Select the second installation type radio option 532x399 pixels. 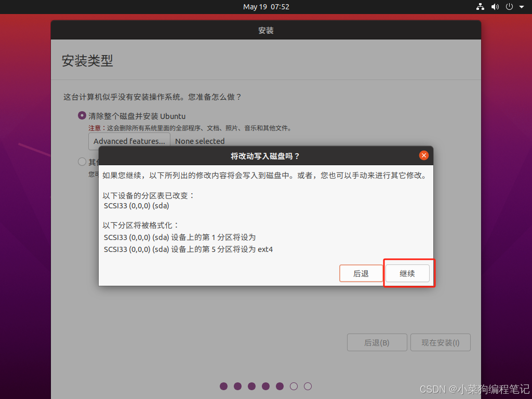[82, 162]
